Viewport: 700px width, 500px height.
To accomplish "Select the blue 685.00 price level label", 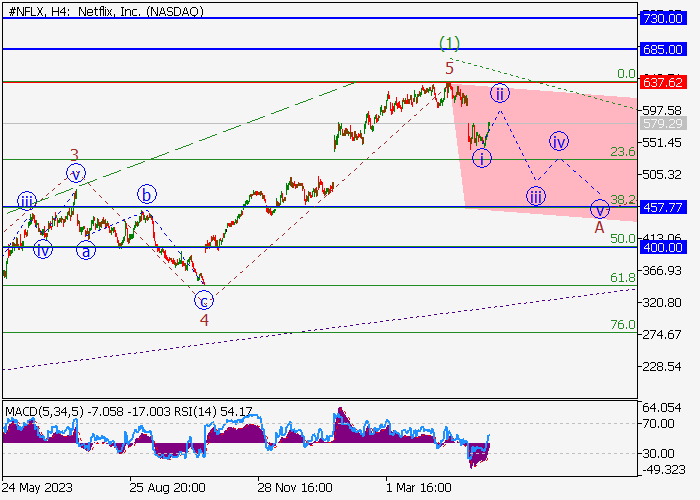I will point(662,49).
